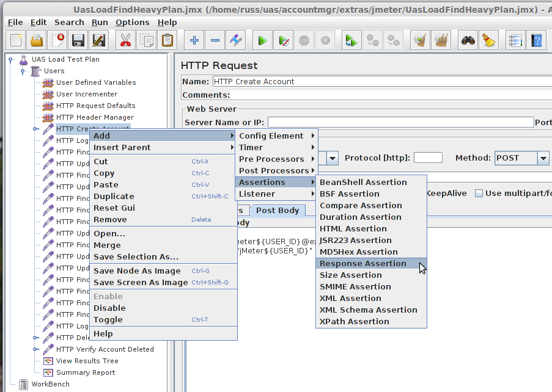This screenshot has width=552, height=392.
Task: Open the Config Element submenu
Action: point(276,136)
